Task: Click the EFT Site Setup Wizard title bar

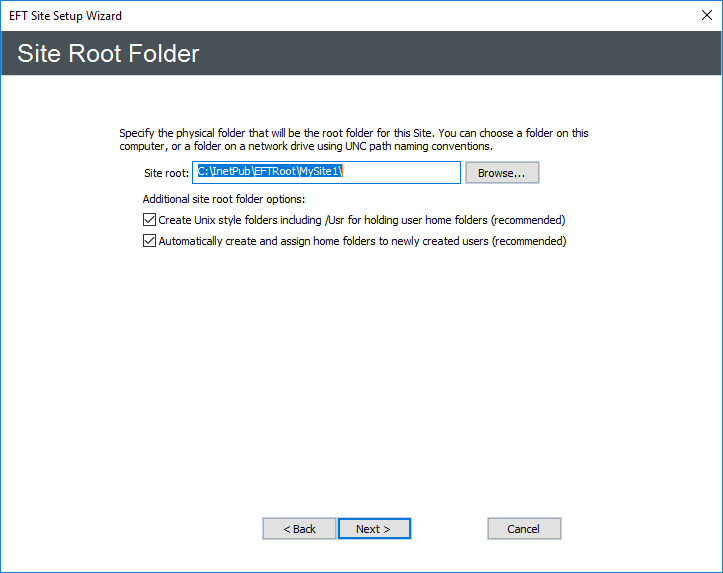Action: click(300, 16)
